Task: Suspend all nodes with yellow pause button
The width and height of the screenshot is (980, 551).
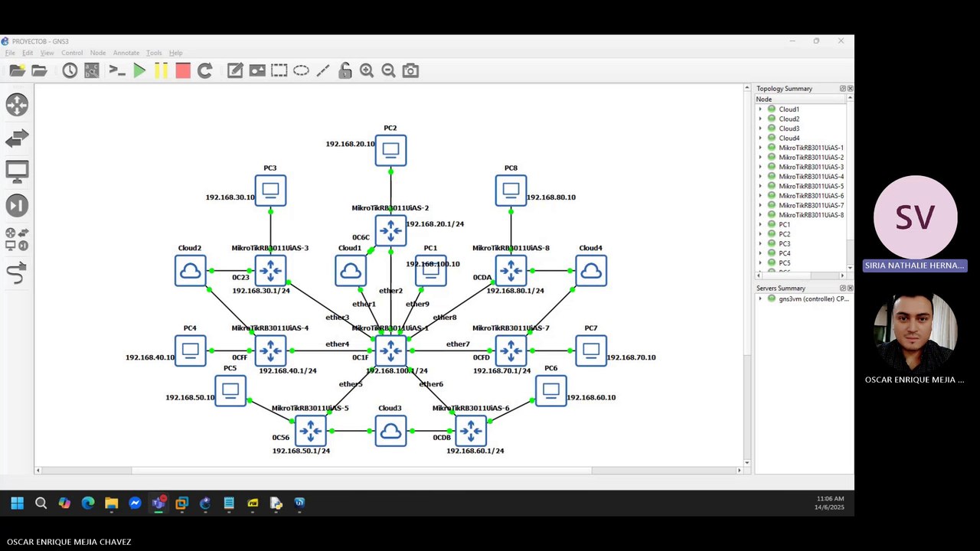Action: point(161,70)
